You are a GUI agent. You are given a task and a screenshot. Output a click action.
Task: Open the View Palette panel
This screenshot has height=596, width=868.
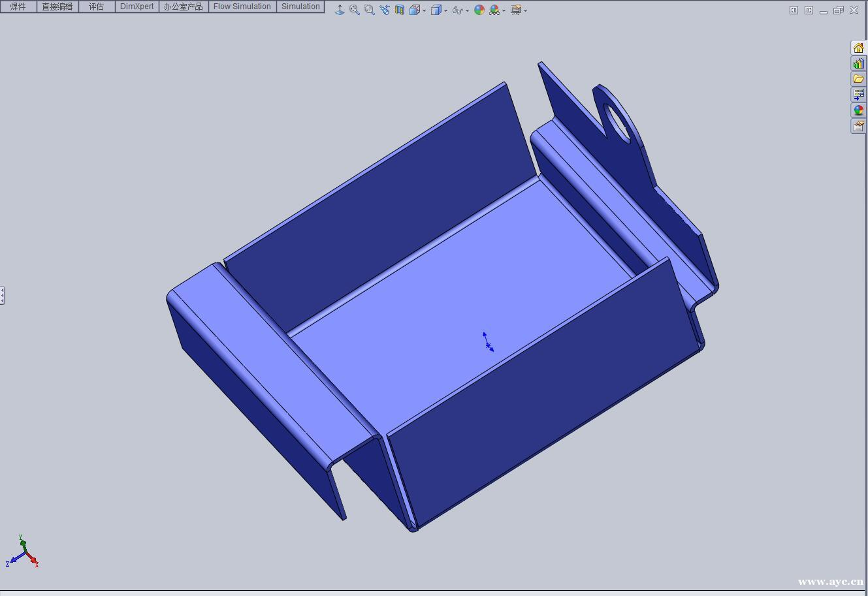pos(858,94)
